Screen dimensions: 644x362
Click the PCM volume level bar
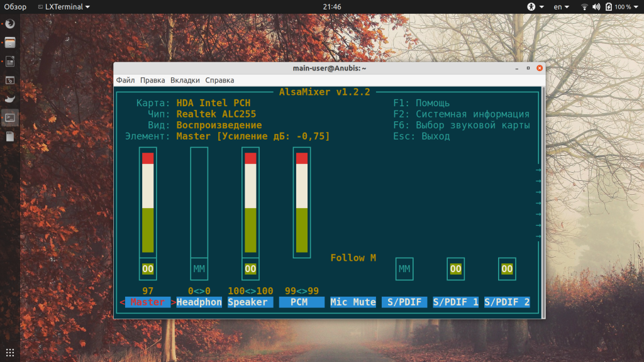[x=302, y=202]
